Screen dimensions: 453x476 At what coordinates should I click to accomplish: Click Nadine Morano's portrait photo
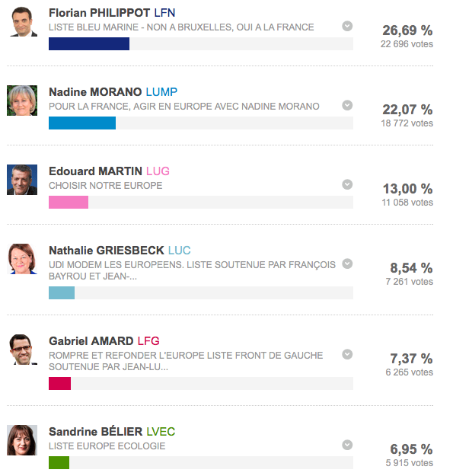[22, 101]
